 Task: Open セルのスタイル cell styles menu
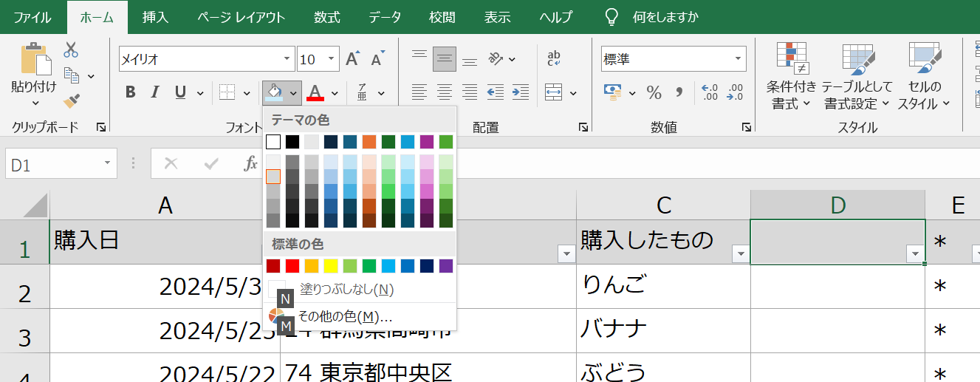pyautogui.click(x=923, y=76)
